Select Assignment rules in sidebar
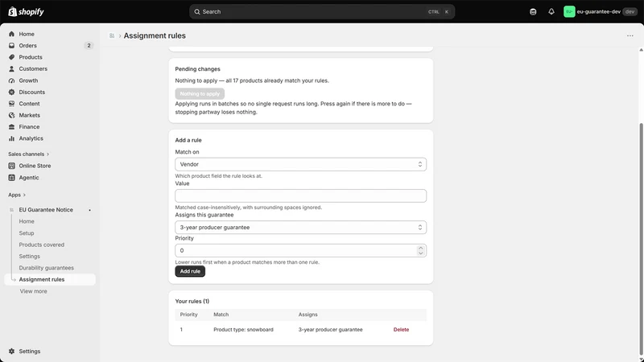Viewport: 644px width, 362px height. pyautogui.click(x=50, y=279)
